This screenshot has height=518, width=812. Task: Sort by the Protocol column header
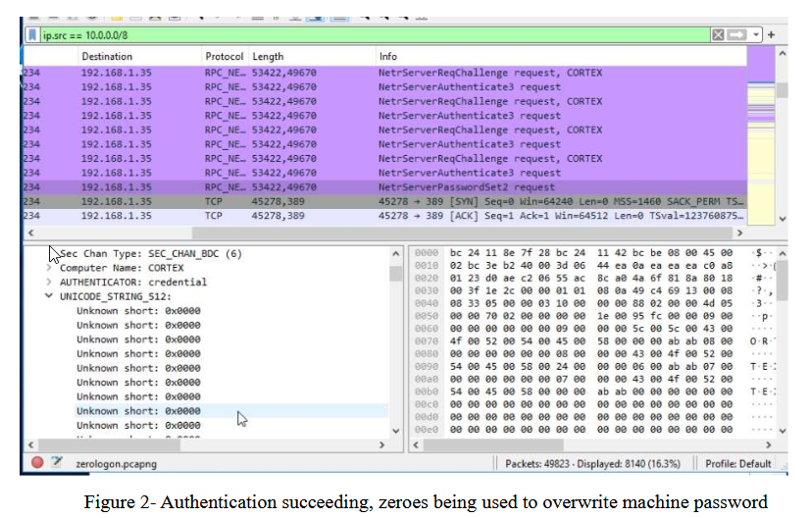click(225, 57)
